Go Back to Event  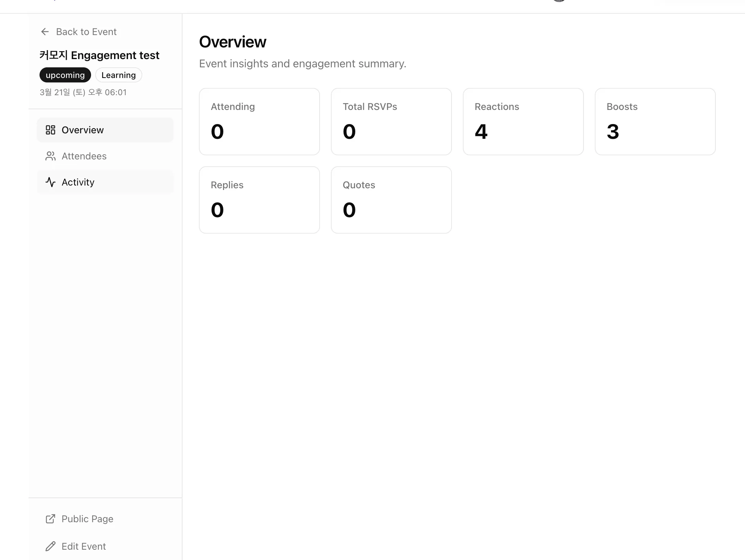tap(86, 32)
